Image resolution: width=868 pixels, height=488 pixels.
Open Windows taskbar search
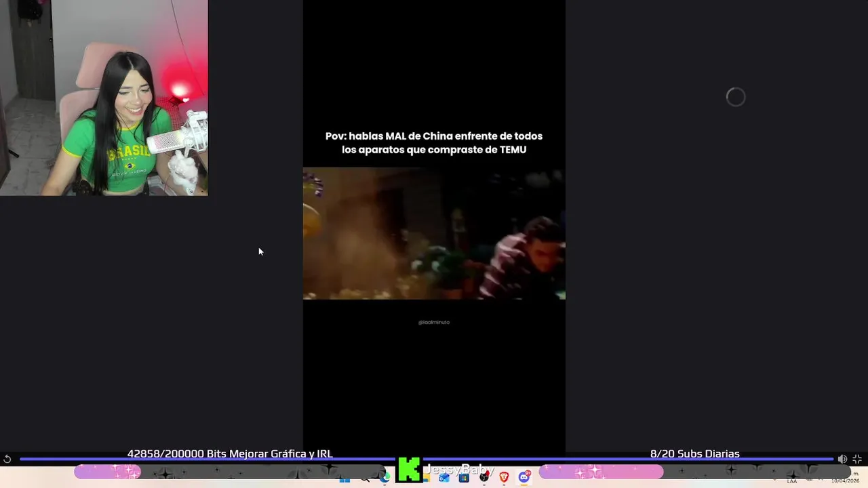(x=366, y=479)
